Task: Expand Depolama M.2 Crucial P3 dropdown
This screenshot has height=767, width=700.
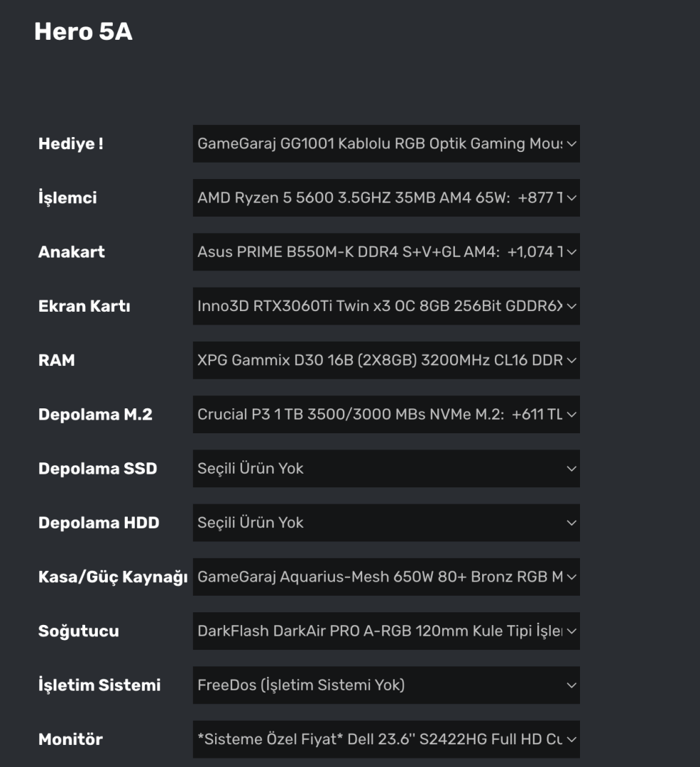Action: click(385, 414)
